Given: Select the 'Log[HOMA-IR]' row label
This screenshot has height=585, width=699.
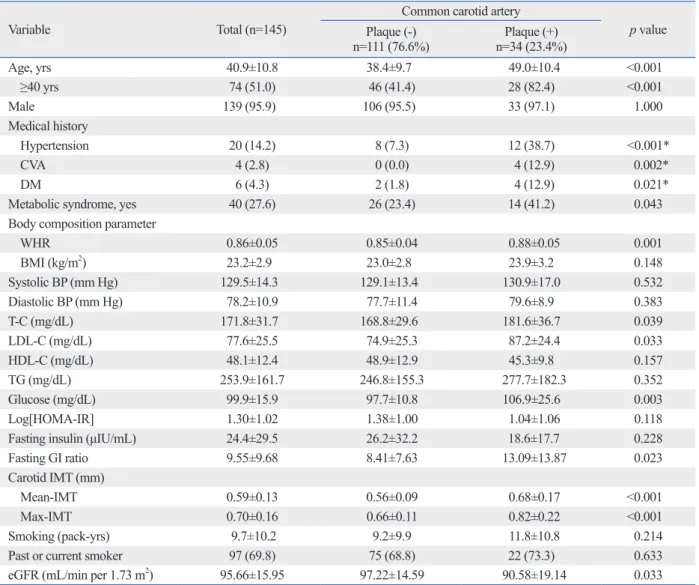Looking at the screenshot, I should point(51,419).
